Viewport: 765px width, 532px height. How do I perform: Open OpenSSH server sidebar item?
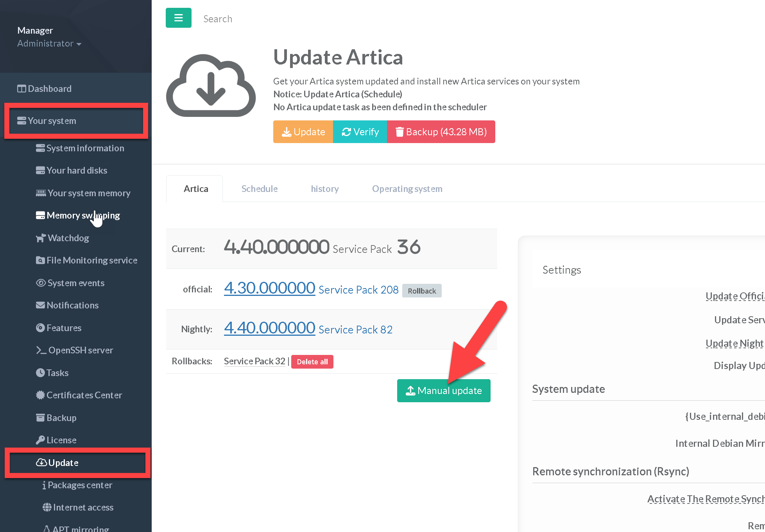(x=80, y=350)
